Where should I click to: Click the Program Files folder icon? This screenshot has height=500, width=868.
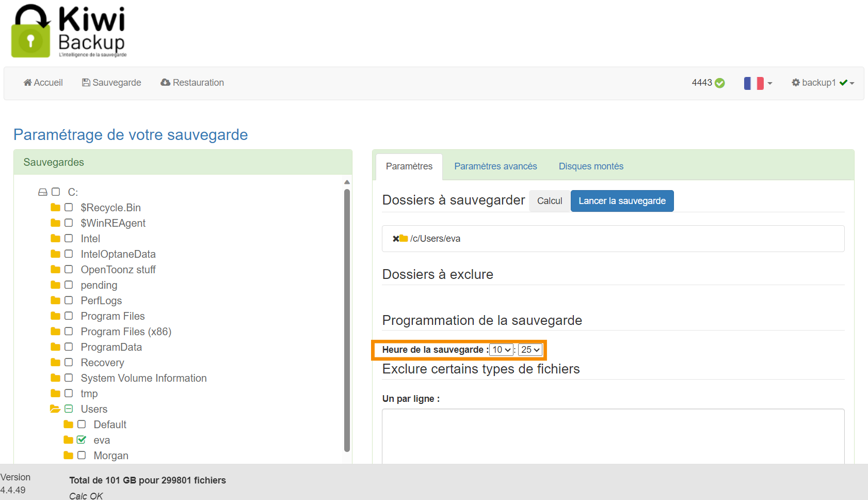[56, 316]
